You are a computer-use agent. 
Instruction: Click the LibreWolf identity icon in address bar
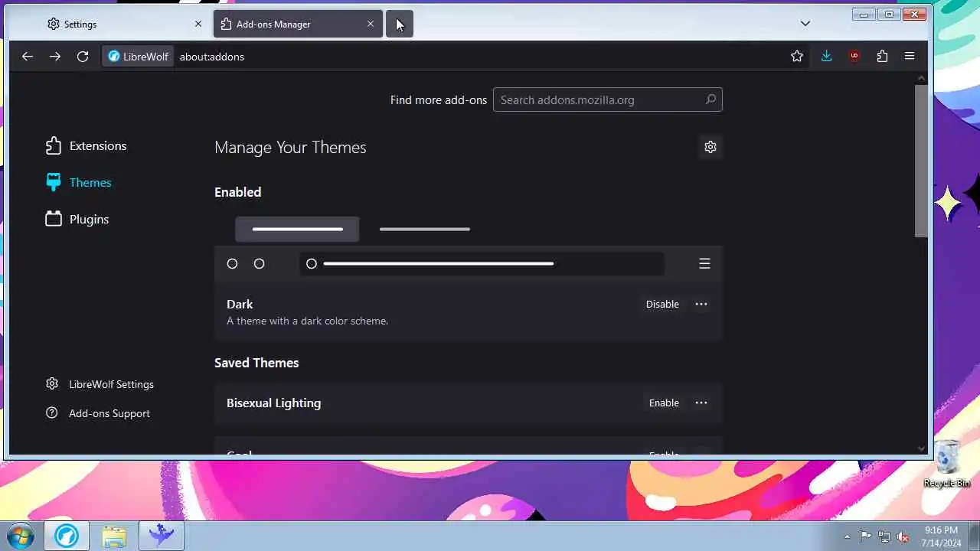pyautogui.click(x=138, y=57)
